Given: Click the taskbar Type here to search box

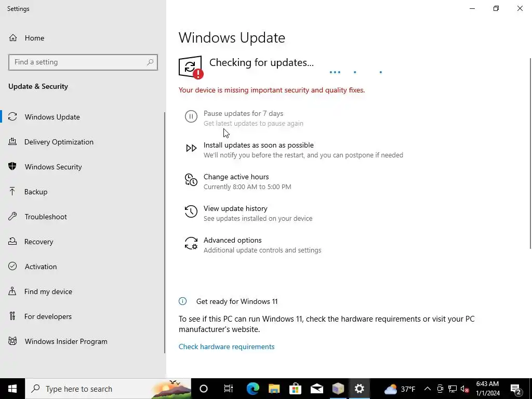Looking at the screenshot, I should coord(108,389).
